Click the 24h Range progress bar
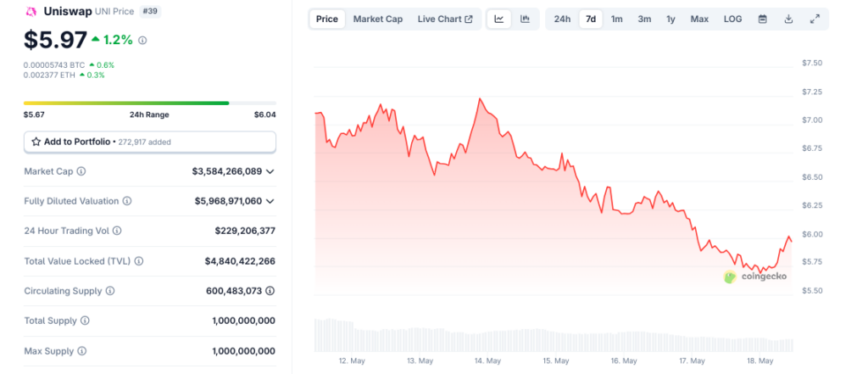 [150, 103]
